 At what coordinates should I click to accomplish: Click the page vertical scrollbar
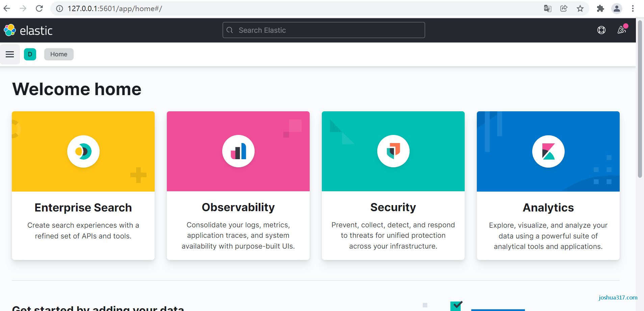click(x=640, y=98)
